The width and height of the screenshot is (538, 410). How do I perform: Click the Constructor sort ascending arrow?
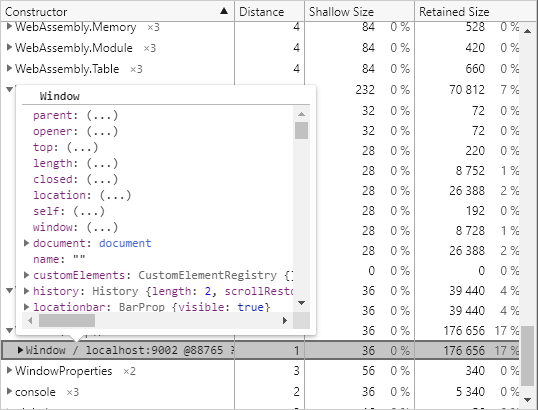coord(224,11)
